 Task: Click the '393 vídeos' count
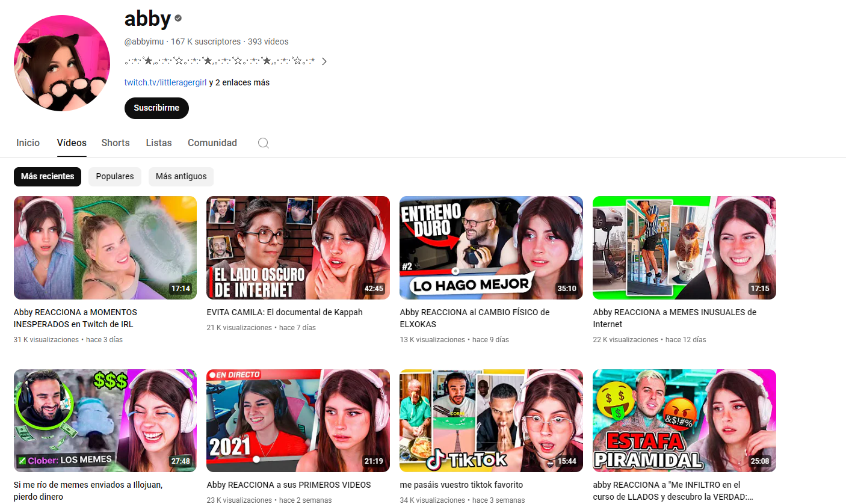click(268, 41)
